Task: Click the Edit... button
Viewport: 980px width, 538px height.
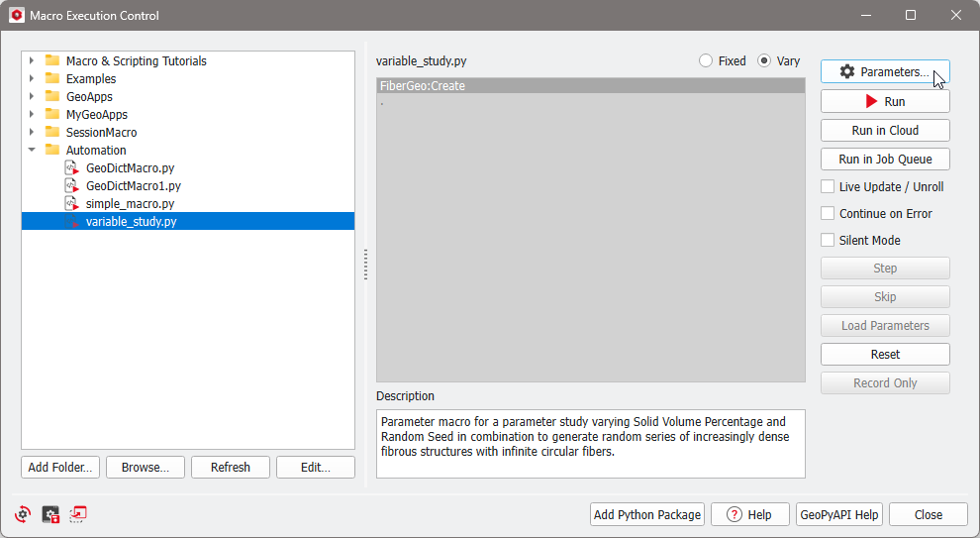Action: pos(316,468)
